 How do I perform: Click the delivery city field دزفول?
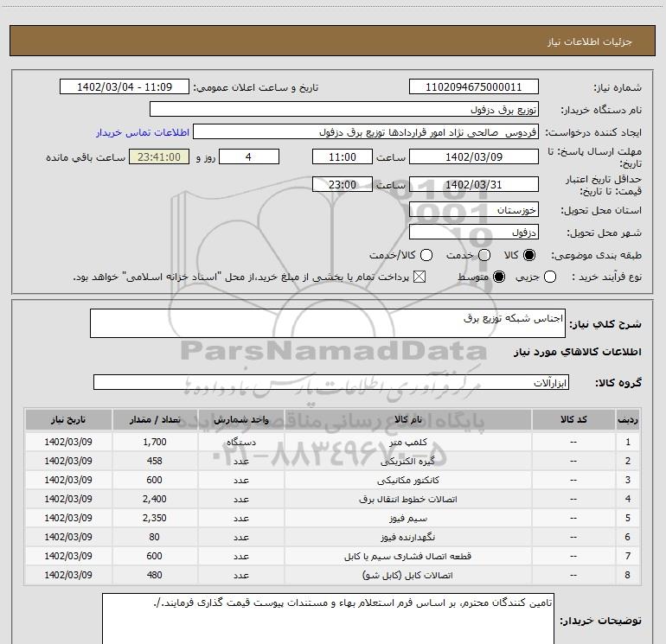(474, 233)
